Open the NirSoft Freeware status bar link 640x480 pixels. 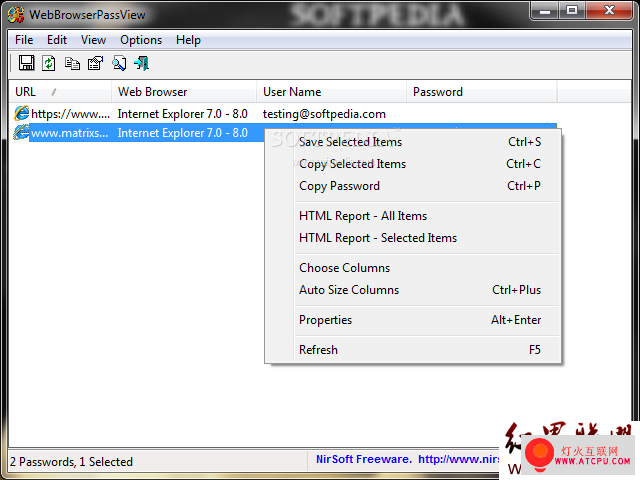coord(407,459)
